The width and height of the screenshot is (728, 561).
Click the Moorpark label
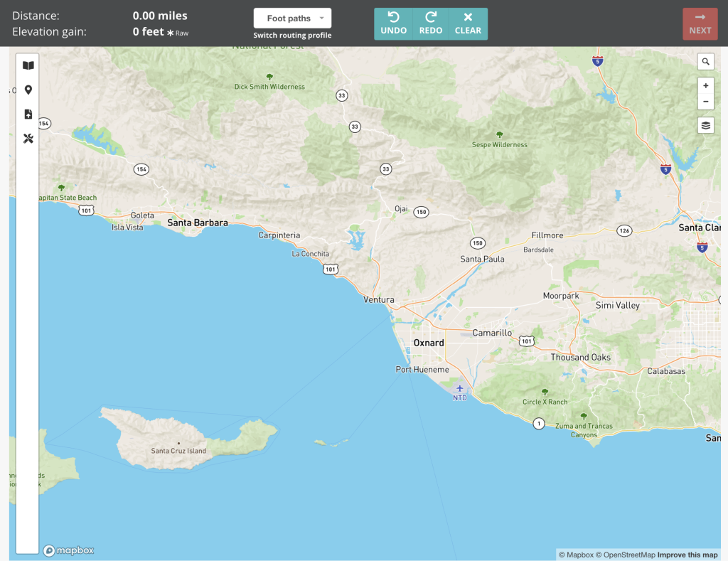[x=562, y=296]
